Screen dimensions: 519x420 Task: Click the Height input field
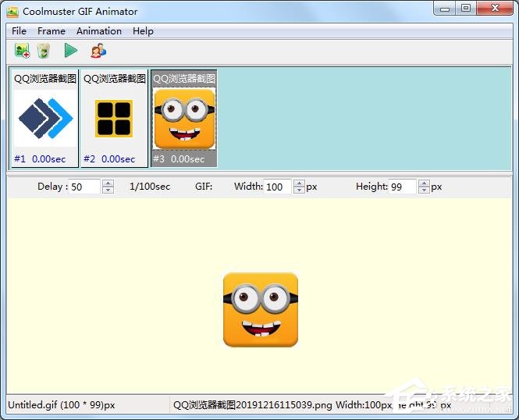tap(402, 187)
